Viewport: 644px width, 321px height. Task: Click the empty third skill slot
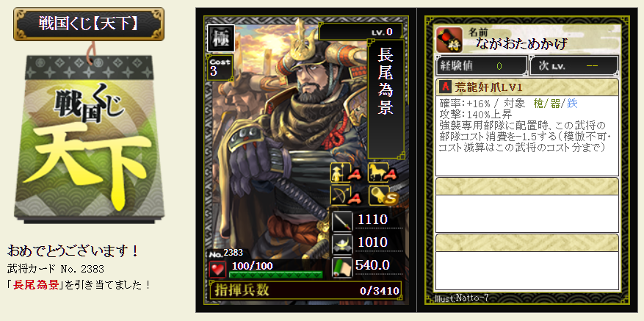click(x=527, y=262)
